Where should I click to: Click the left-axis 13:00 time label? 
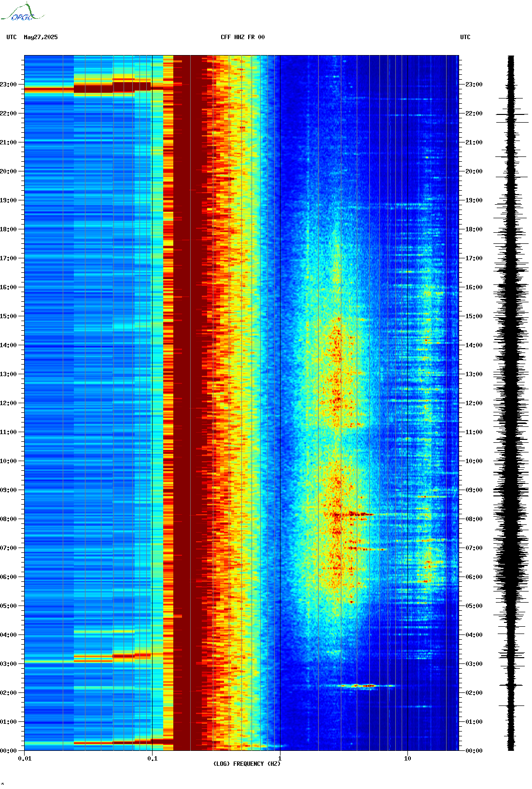8,374
